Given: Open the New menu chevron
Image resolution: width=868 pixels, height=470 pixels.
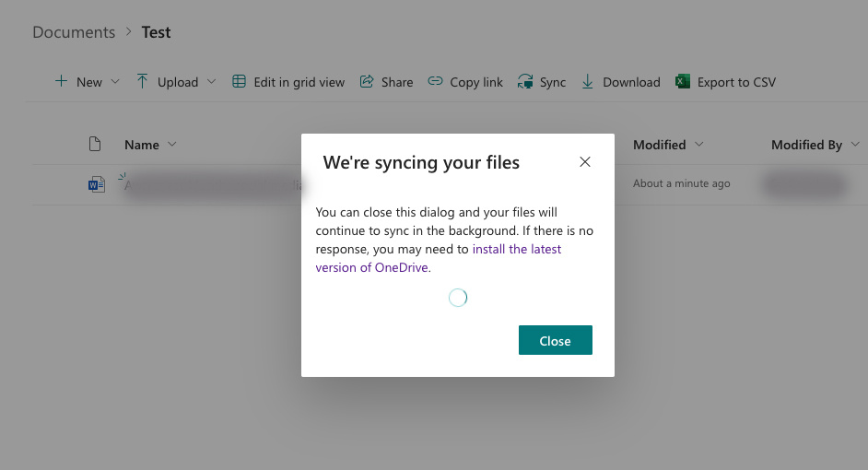Looking at the screenshot, I should [115, 81].
